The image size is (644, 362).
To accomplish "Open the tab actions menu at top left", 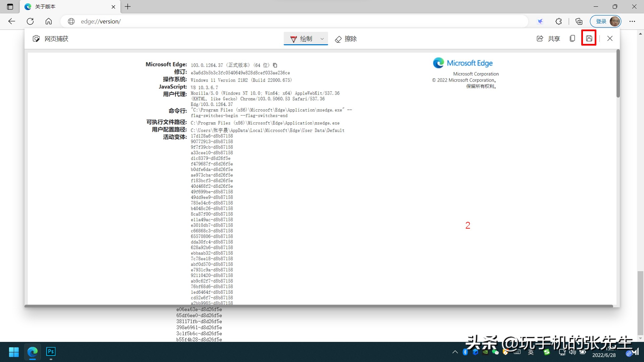I will coord(10,6).
